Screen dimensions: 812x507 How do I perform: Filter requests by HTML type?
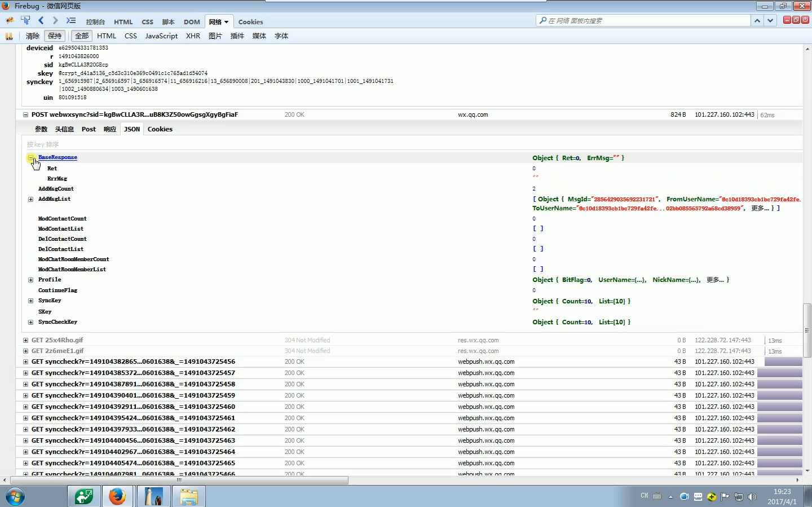[107, 36]
